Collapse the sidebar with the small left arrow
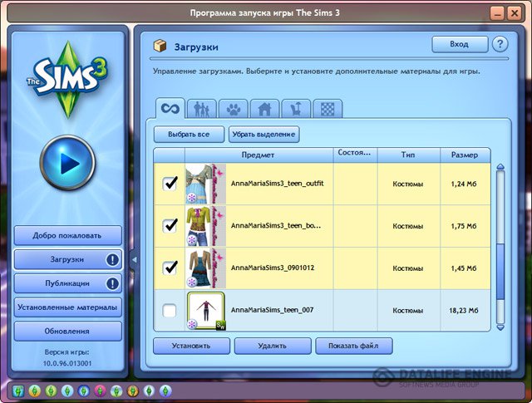This screenshot has width=532, height=403. click(x=134, y=260)
